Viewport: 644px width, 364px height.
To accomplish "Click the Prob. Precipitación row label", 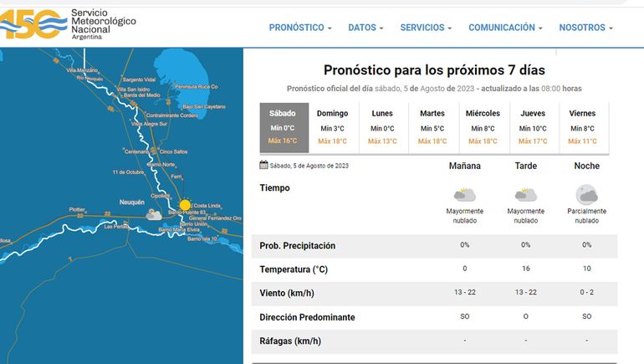I will point(298,246).
